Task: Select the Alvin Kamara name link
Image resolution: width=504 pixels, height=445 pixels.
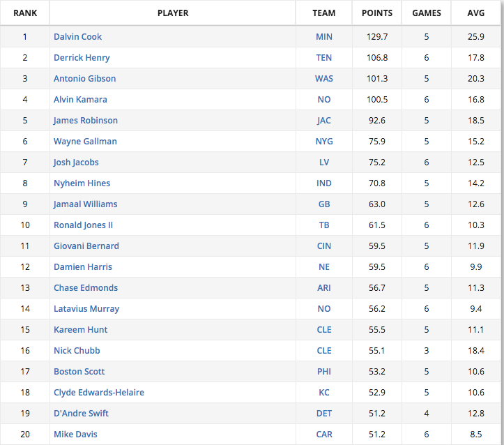Action: 80,99
